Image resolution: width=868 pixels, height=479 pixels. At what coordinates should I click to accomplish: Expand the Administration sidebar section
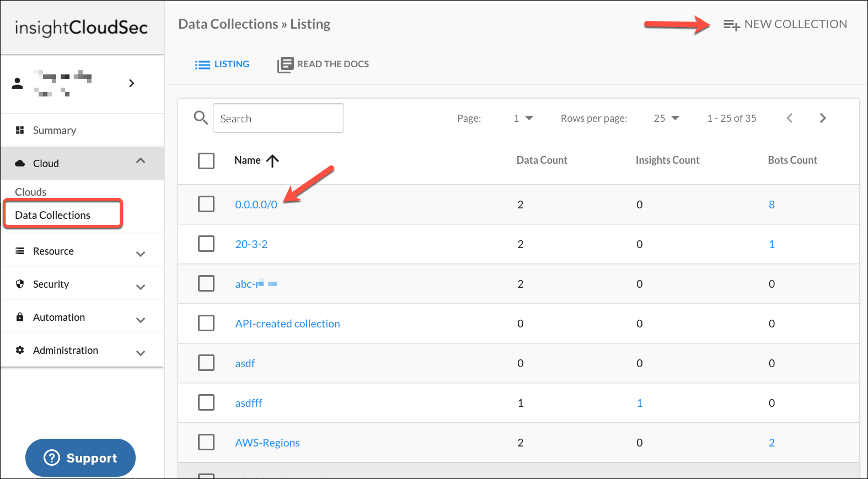141,353
